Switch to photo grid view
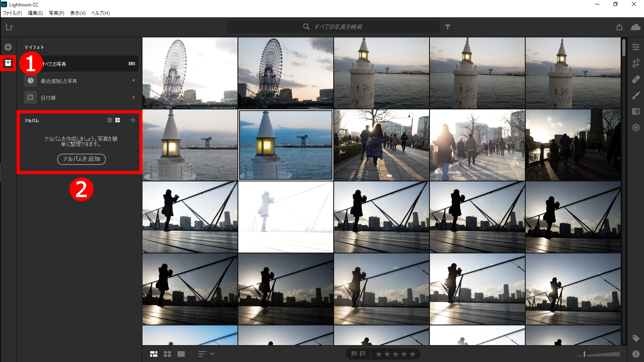Screen dimensions: 644x362 pyautogui.click(x=154, y=354)
